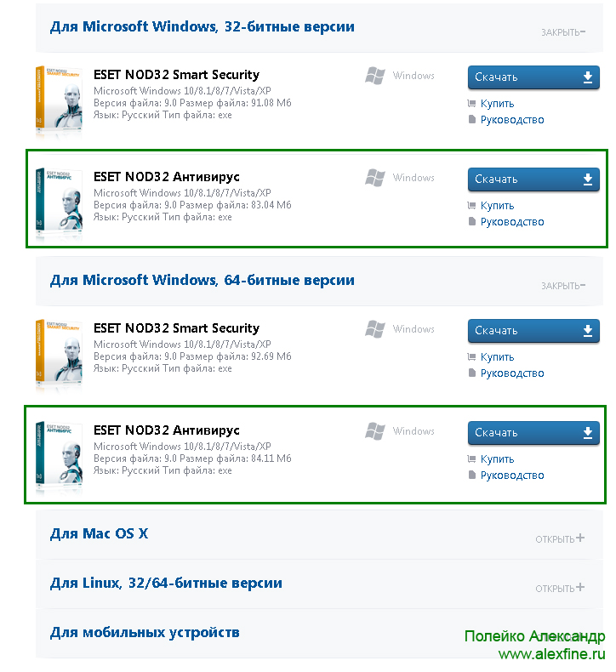The height and width of the screenshot is (672, 616).
Task: Open Для мобильных устройств section heading
Action: [145, 633]
